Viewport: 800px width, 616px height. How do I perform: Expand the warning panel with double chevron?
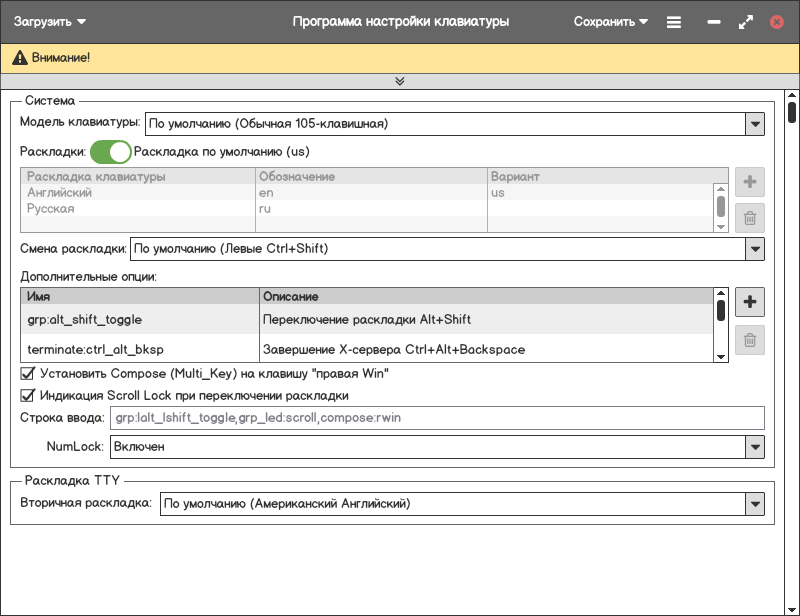[x=400, y=81]
